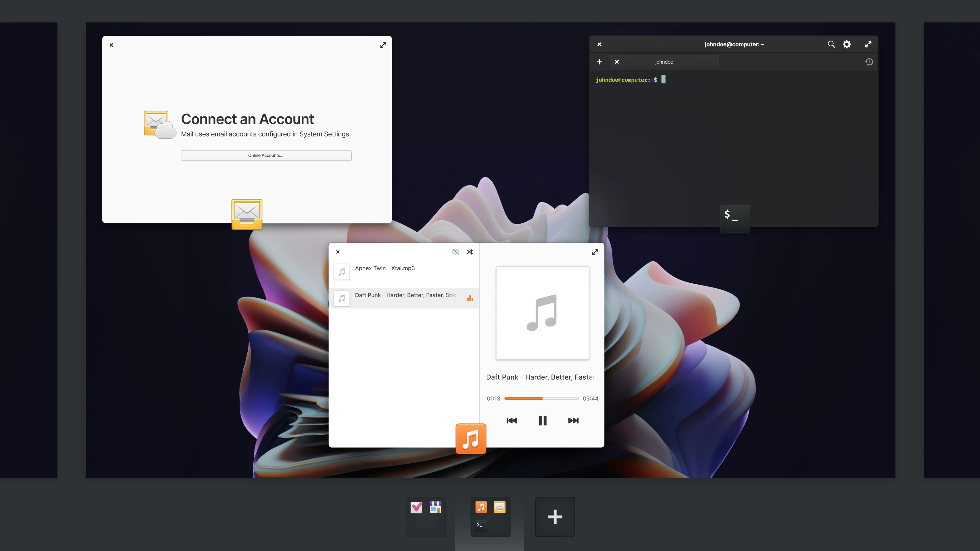The width and height of the screenshot is (980, 551).
Task: Toggle repeat mode in music player
Action: click(455, 252)
